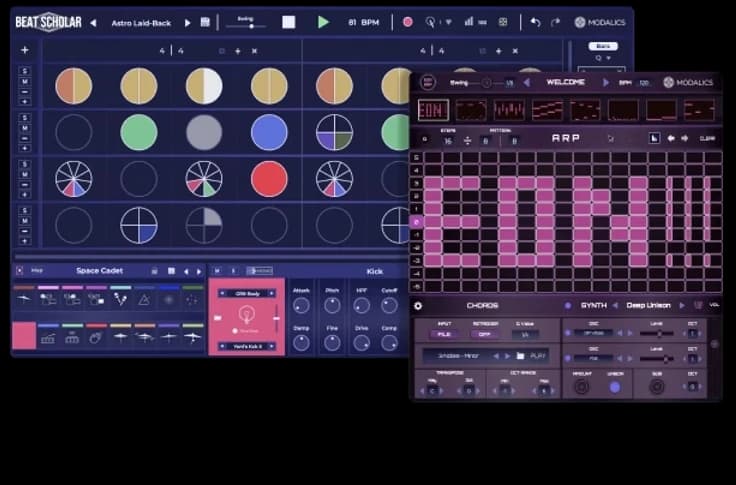This screenshot has width=736, height=485.
Task: Open the Bars button at the right edge
Action: 603,46
